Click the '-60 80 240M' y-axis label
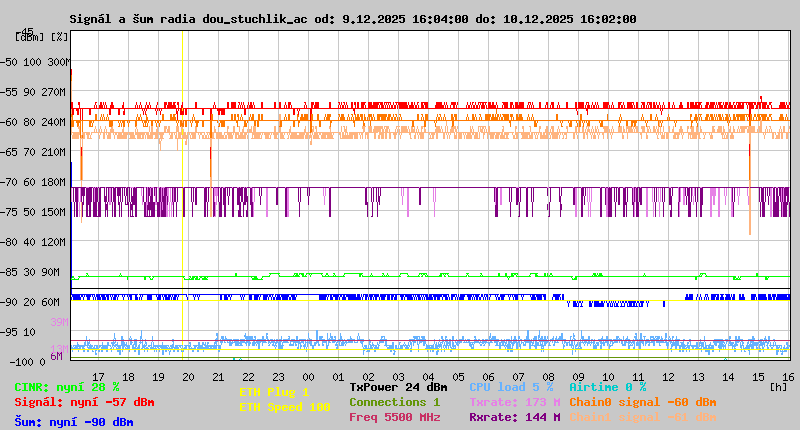800x430 pixels. pyautogui.click(x=33, y=122)
